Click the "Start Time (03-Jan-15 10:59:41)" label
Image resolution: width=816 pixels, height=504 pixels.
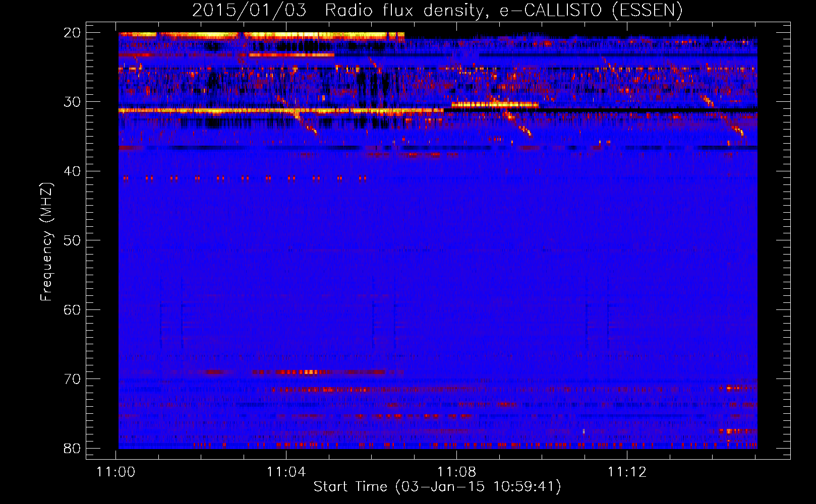[437, 487]
